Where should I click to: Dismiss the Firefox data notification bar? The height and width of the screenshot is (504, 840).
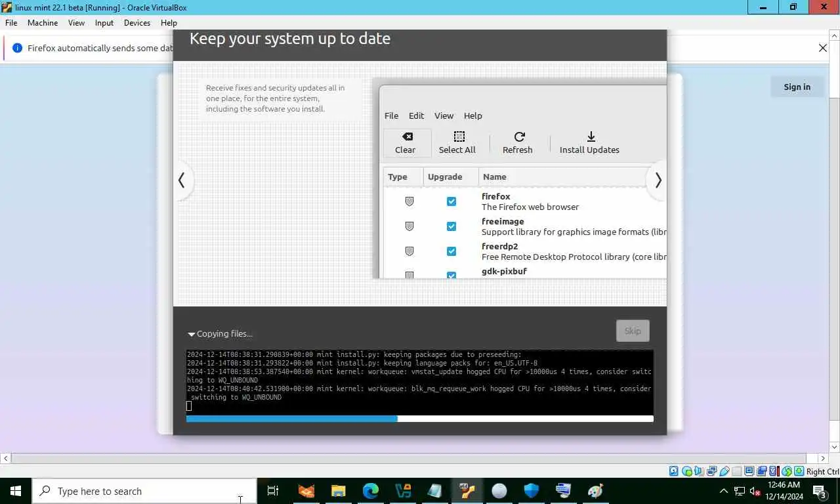pyautogui.click(x=822, y=48)
